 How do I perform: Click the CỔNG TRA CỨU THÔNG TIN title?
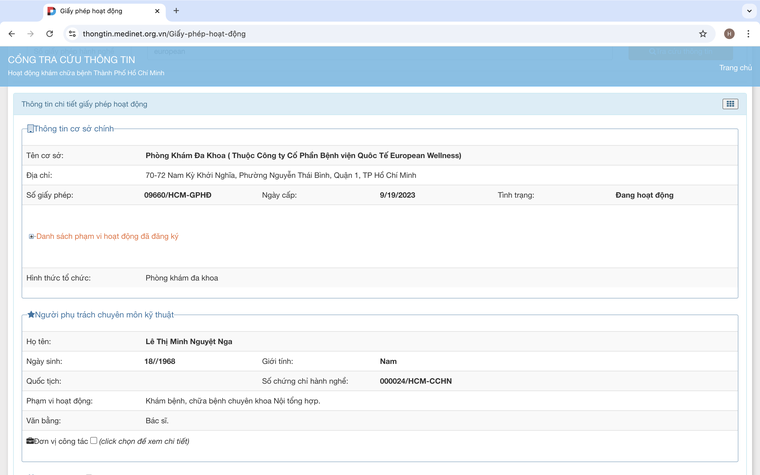71,60
